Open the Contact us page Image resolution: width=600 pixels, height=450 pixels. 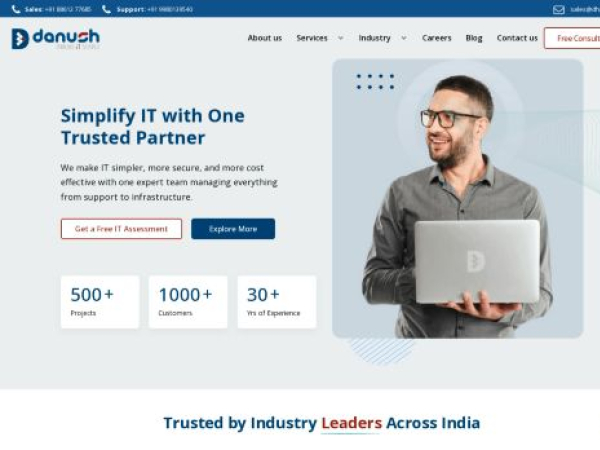point(517,38)
